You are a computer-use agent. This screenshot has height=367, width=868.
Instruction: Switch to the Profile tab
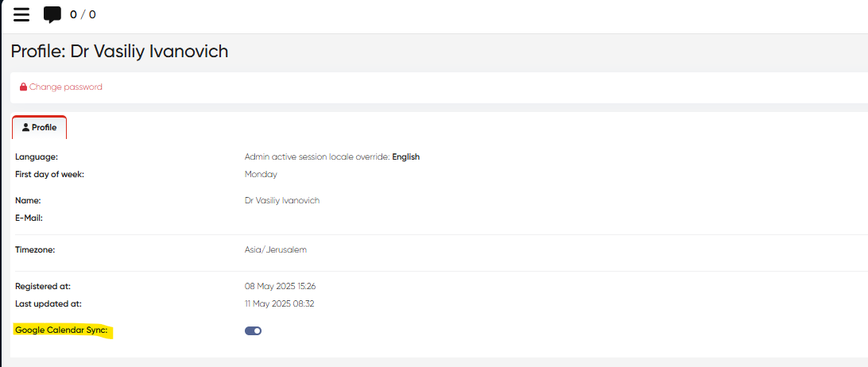(40, 127)
